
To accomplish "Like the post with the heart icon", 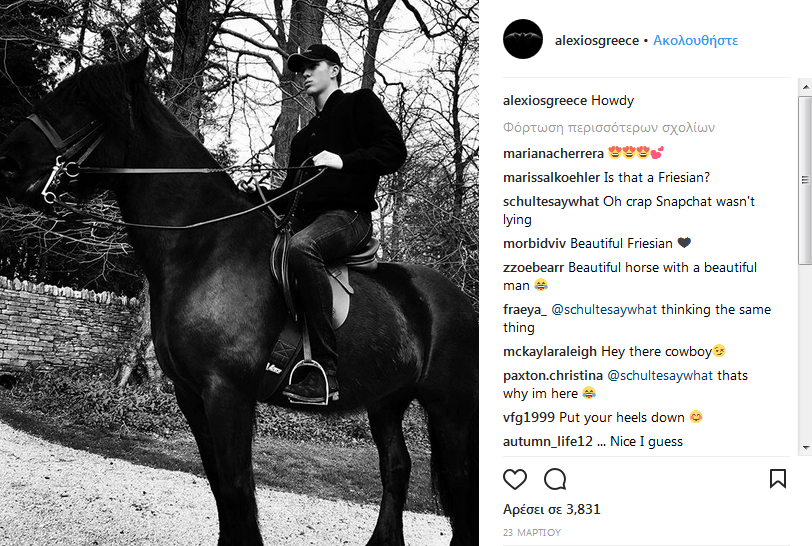I will pos(515,478).
